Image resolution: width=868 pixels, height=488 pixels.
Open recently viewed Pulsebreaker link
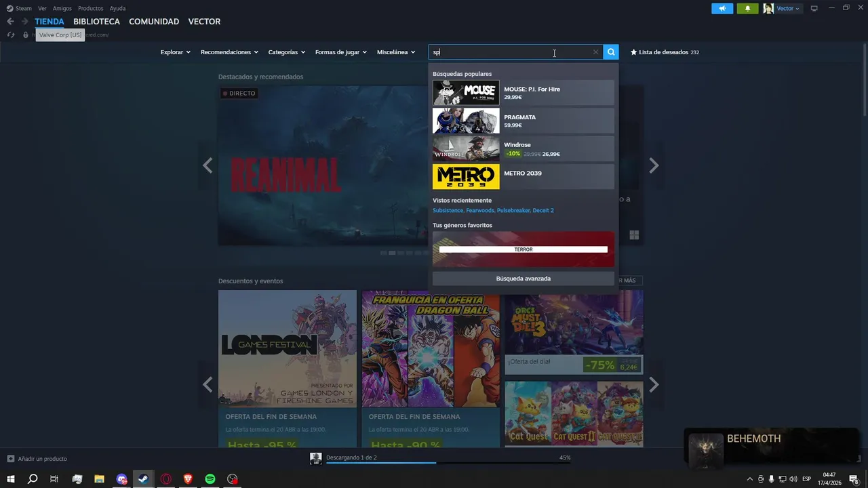pyautogui.click(x=513, y=211)
